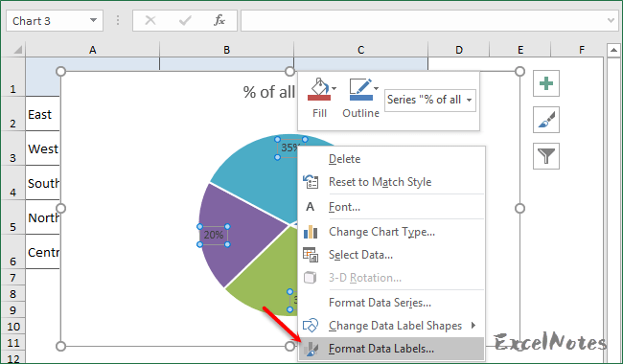Expand Change Data Label Shapes submenu
Screen dimensions: 623x364
(x=391, y=326)
